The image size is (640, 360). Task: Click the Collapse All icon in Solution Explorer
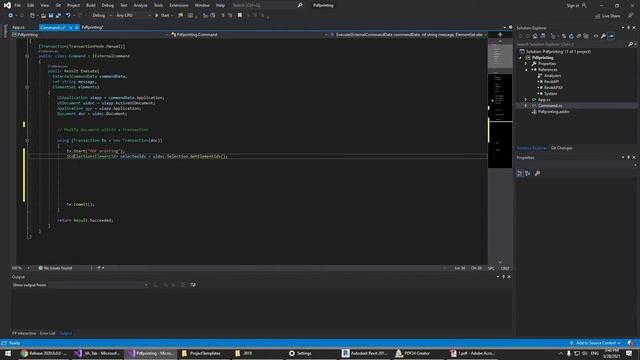pyautogui.click(x=579, y=36)
